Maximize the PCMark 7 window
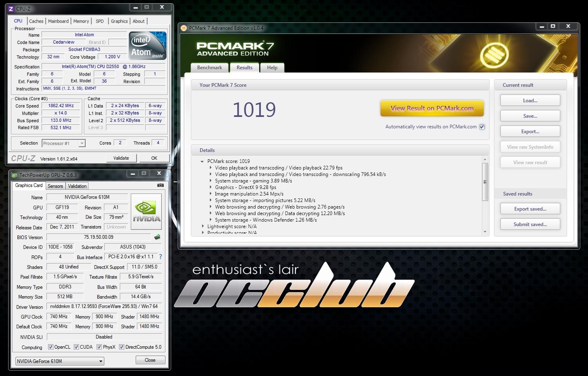The height and width of the screenshot is (376, 588). [x=553, y=26]
